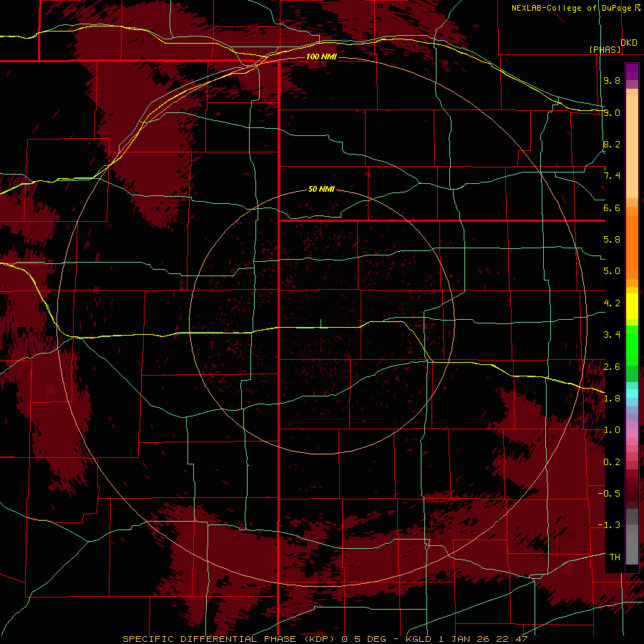Click the 50 NMI range ring label
644x644 pixels.
click(321, 190)
